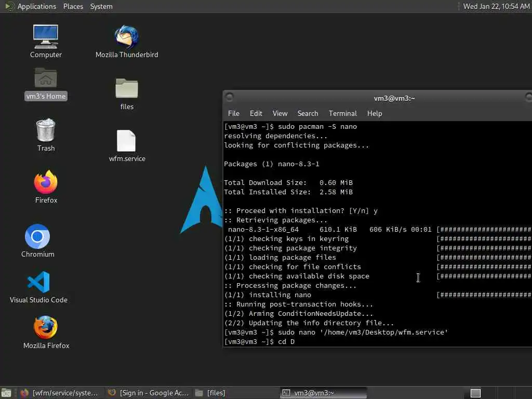Click 'Proceed with installation? [Y/n]' line
The image size is (532, 399).
click(x=301, y=211)
